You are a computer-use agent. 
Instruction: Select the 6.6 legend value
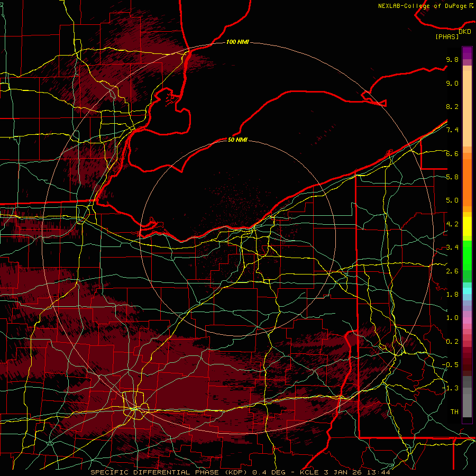[x=452, y=154]
